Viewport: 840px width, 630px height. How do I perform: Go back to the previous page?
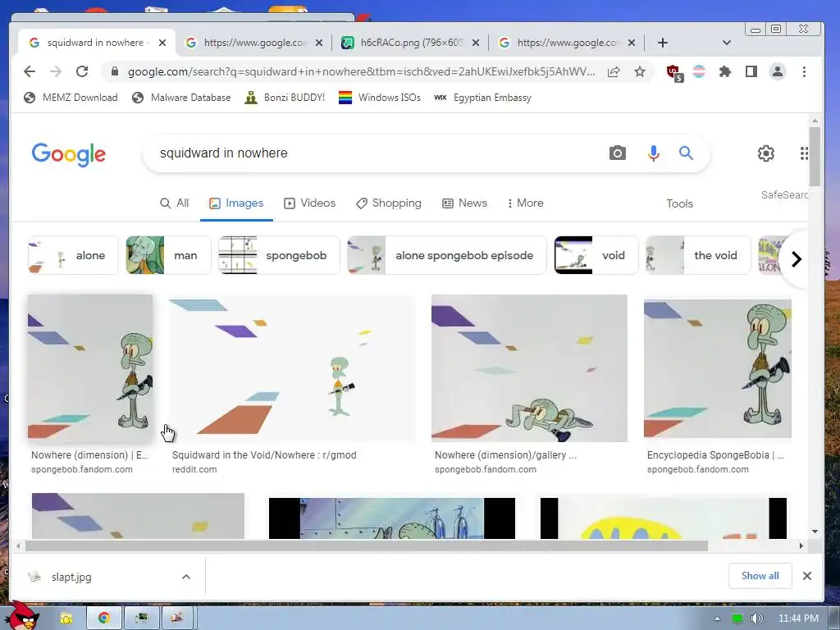click(x=30, y=71)
